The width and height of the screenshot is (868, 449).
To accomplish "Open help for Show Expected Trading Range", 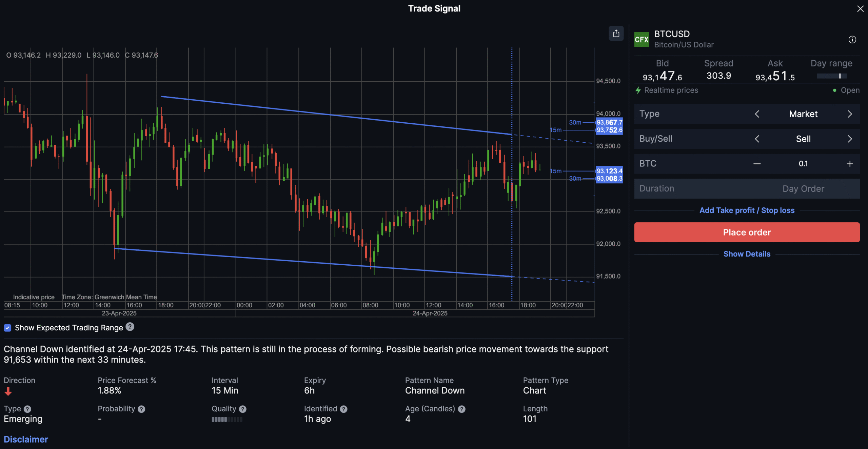I will tap(130, 327).
